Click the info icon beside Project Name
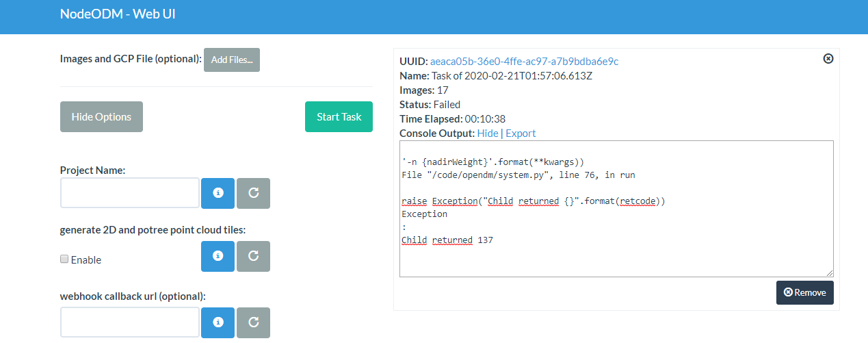The height and width of the screenshot is (343, 868). [x=218, y=193]
